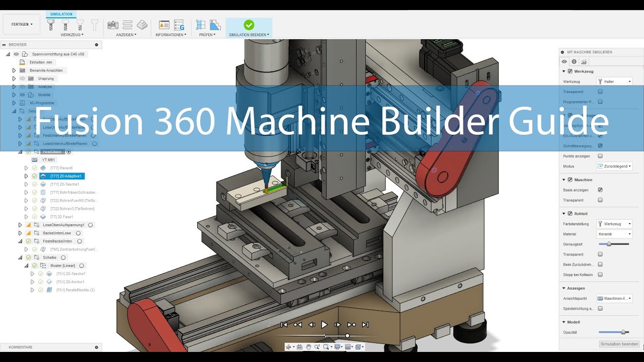Open the Farbdarstellung dropdown
The height and width of the screenshot is (362, 644).
614,224
